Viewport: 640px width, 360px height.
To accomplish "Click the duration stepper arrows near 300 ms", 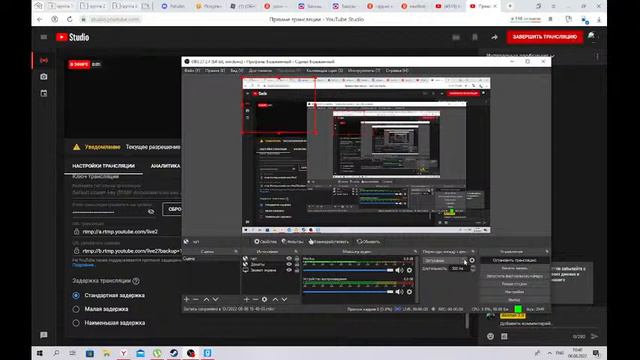I will coord(473,268).
